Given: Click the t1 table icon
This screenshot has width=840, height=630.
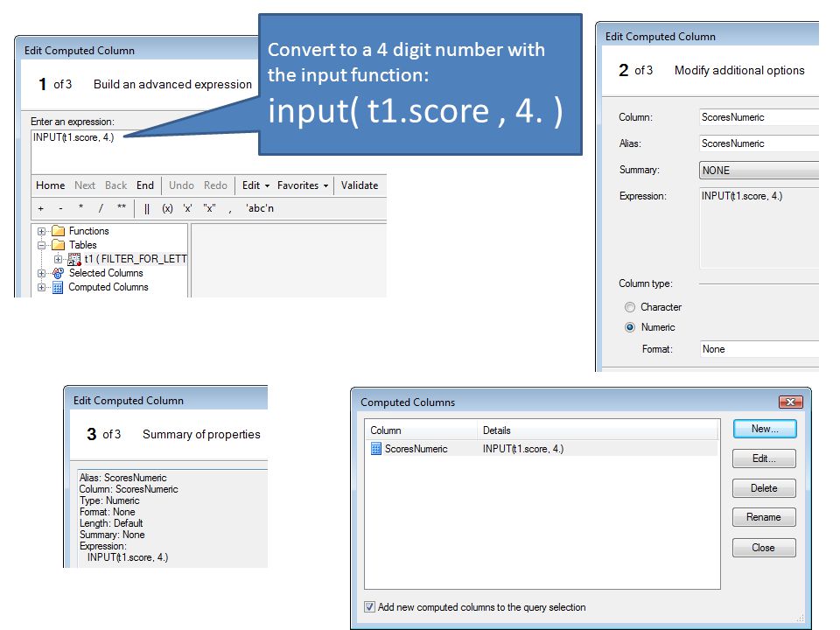Looking at the screenshot, I should click(73, 259).
